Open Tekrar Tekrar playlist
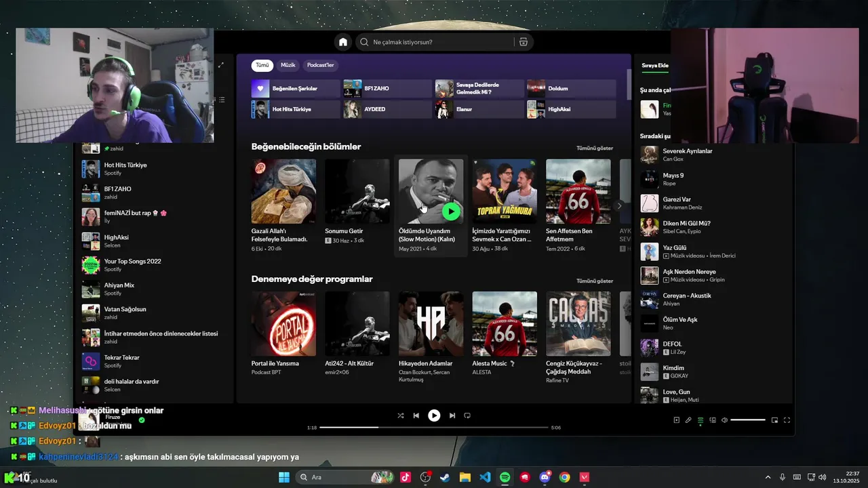 click(155, 361)
